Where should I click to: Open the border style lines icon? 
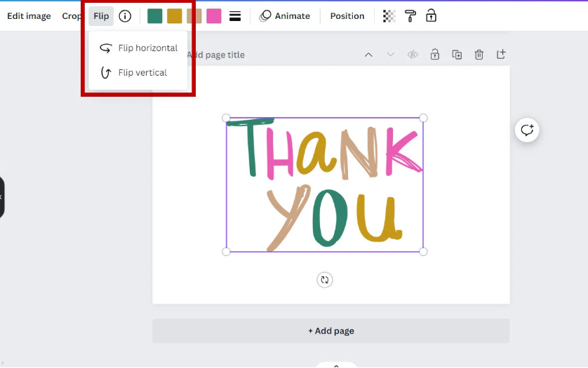pos(235,16)
